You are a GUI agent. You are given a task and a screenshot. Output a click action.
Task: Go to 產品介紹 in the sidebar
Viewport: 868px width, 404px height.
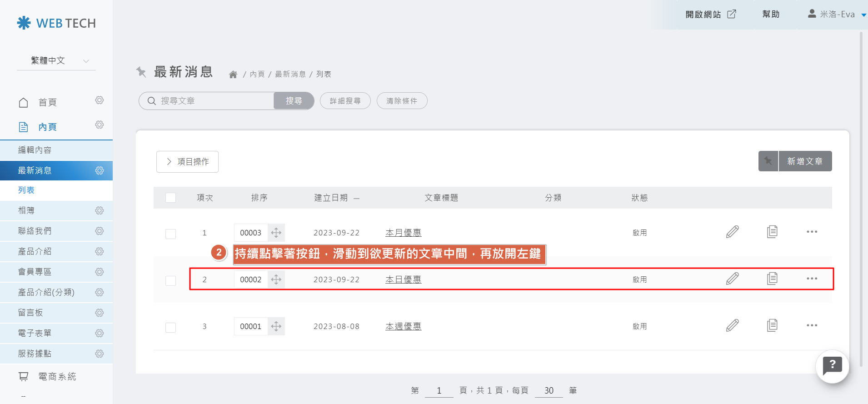click(x=35, y=251)
